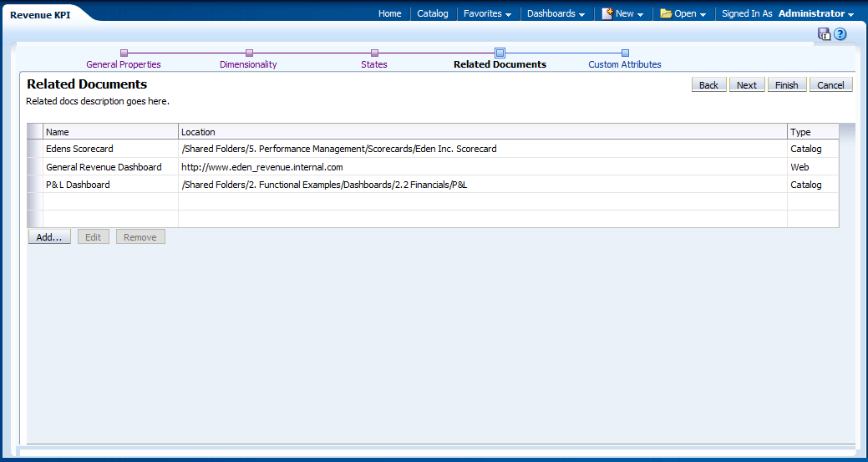Go to the Home page
Screen dimensions: 868x462
pyautogui.click(x=389, y=13)
